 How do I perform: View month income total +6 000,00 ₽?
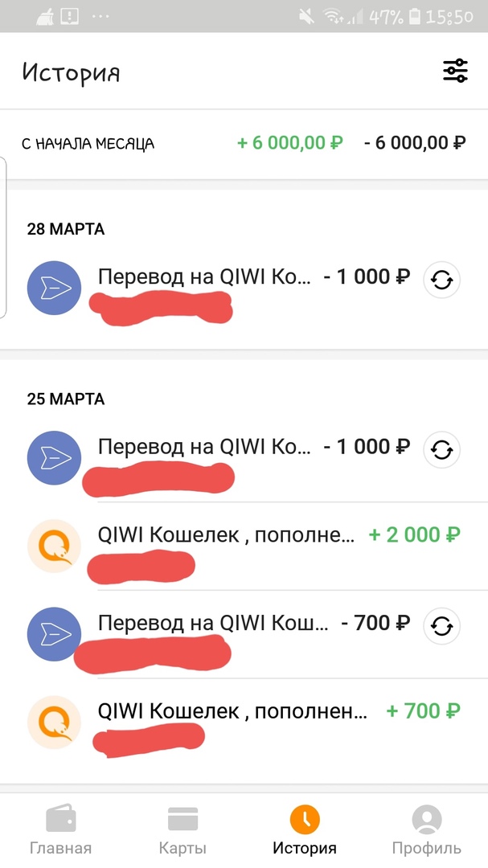click(x=290, y=144)
